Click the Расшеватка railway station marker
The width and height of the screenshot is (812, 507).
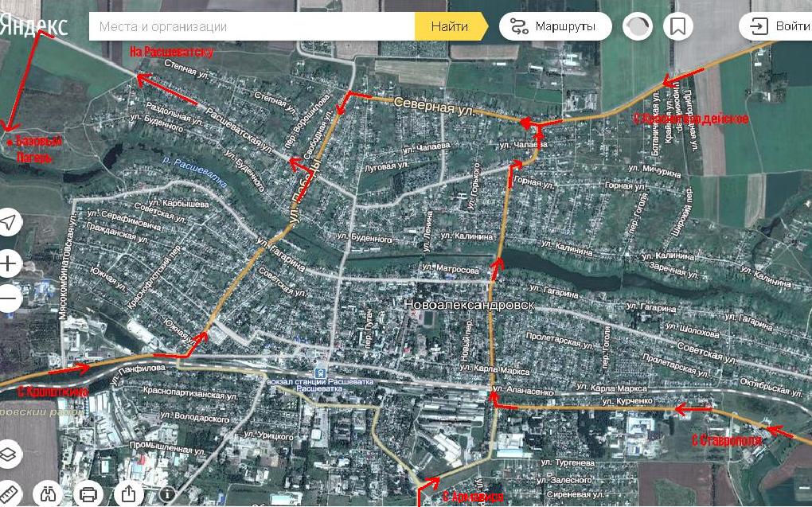click(x=320, y=372)
